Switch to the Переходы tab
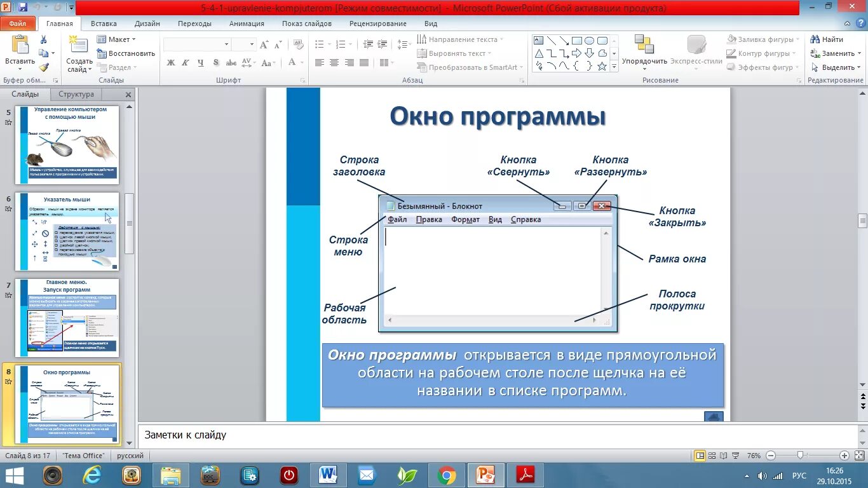The width and height of the screenshot is (868, 488). pyautogui.click(x=195, y=24)
